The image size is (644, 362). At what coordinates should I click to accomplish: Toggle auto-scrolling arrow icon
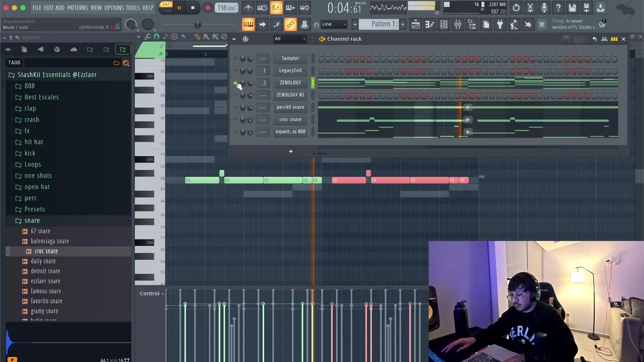click(262, 24)
